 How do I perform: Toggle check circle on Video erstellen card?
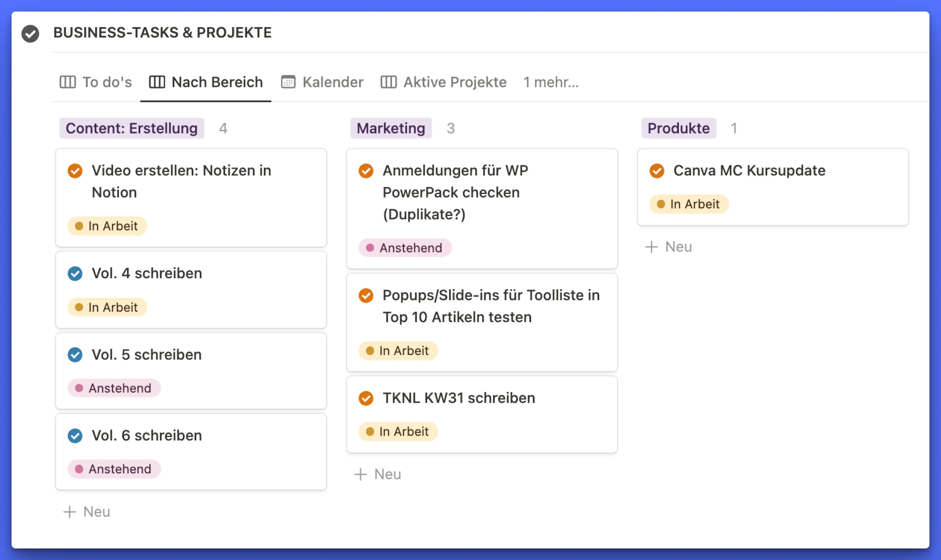tap(75, 171)
